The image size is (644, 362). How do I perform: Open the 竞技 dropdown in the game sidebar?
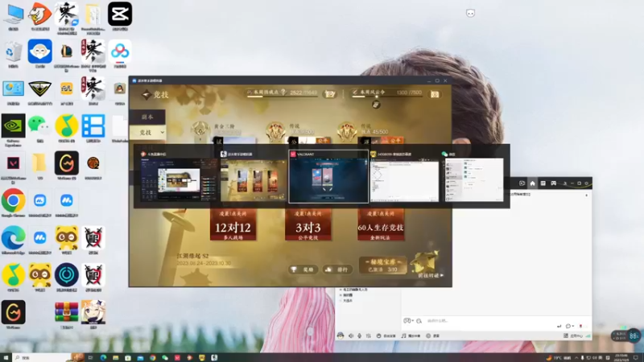point(148,133)
